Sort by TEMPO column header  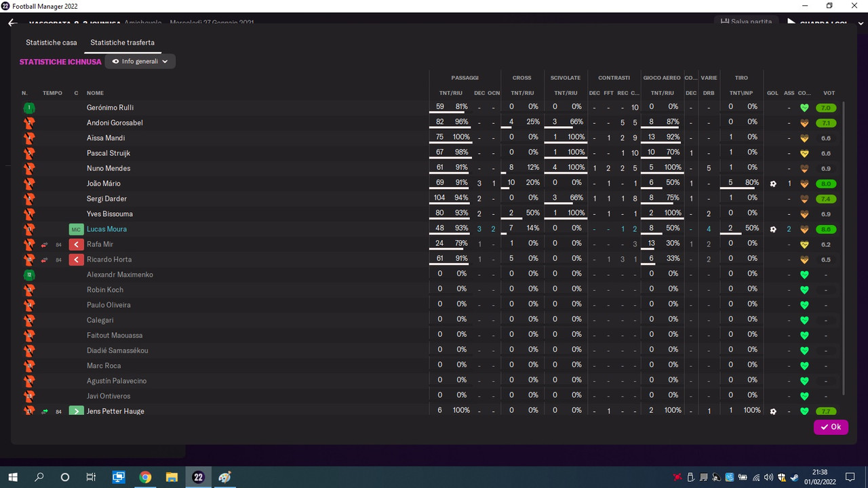pos(52,93)
